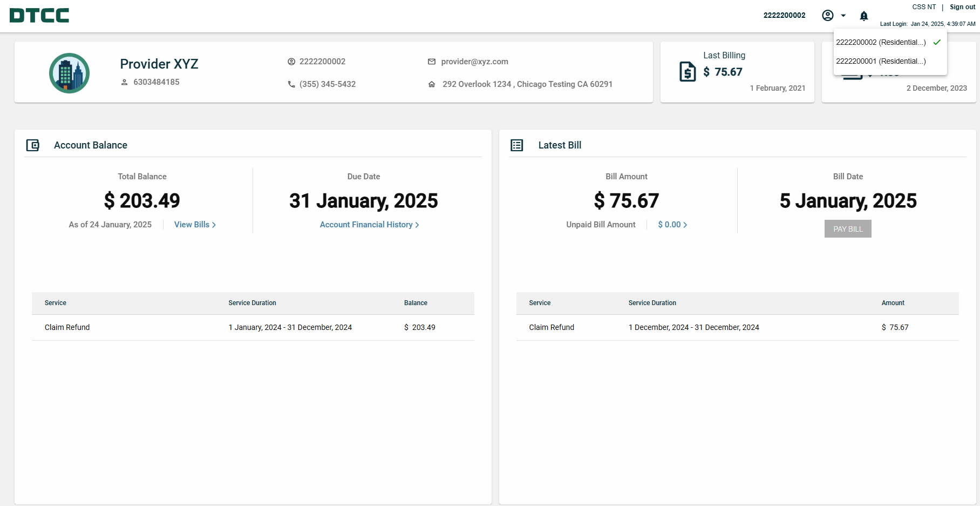Sign out of the portal
Screen dimensions: 980x506
(x=962, y=6)
